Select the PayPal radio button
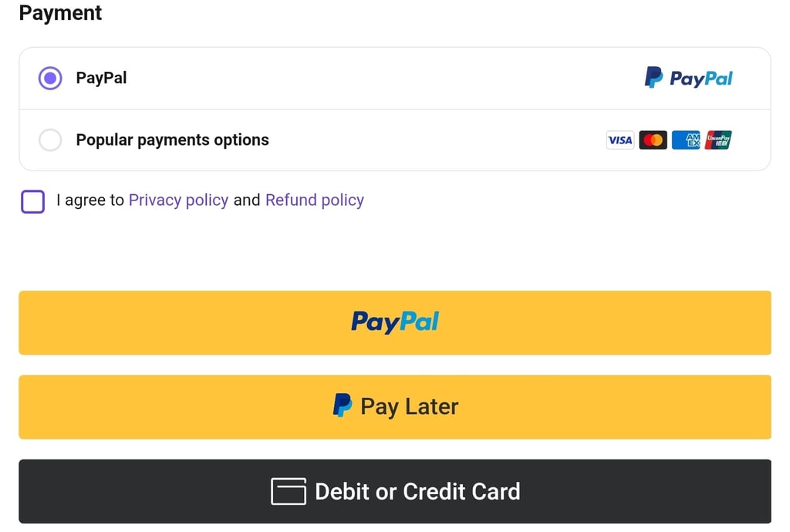 [50, 78]
